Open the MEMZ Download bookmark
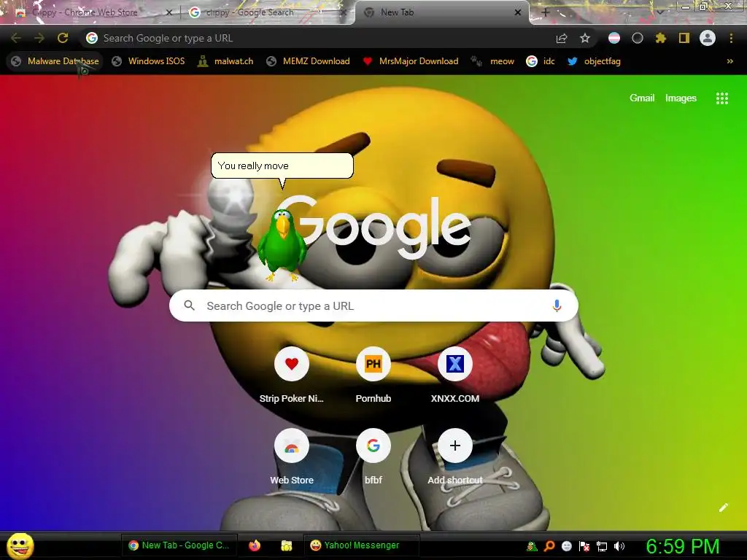Screen dimensions: 747x560 click(x=309, y=61)
